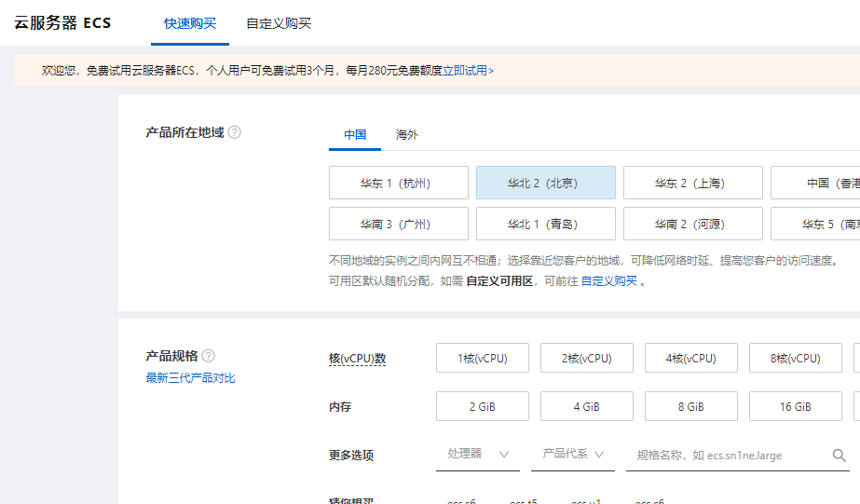Follow the 自定义购买 link in region hint

[609, 280]
